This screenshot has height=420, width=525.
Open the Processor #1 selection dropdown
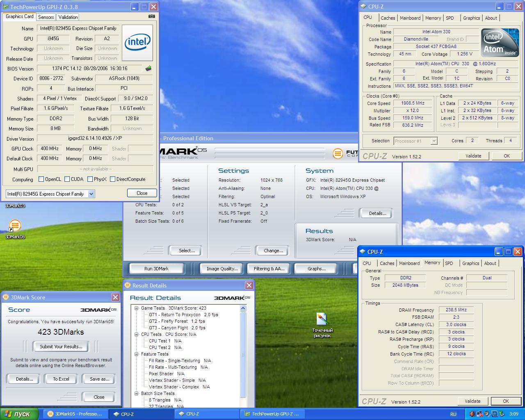(434, 141)
